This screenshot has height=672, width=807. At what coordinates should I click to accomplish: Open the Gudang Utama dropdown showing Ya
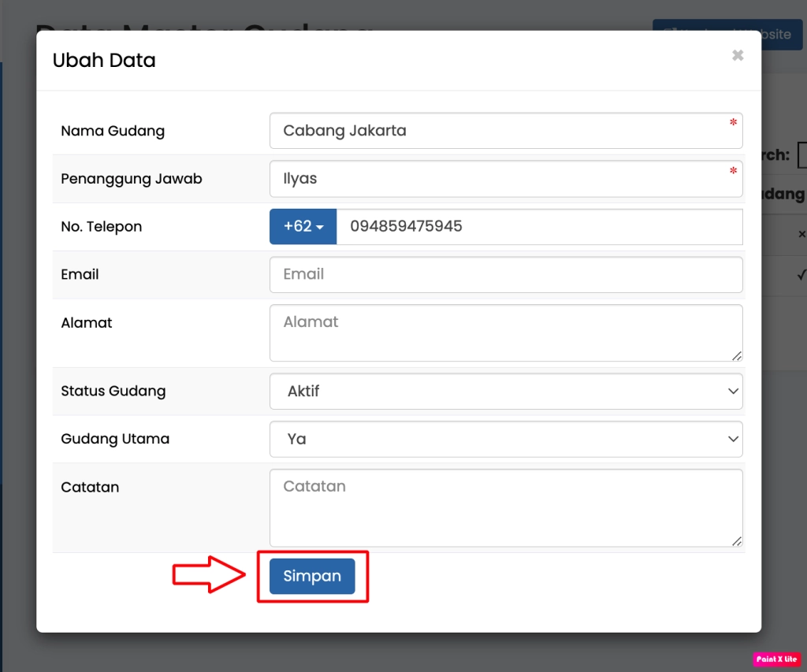tap(505, 439)
